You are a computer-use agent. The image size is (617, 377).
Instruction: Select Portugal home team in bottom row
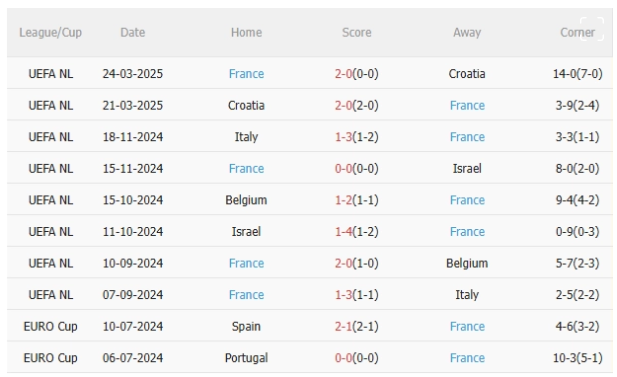246,358
